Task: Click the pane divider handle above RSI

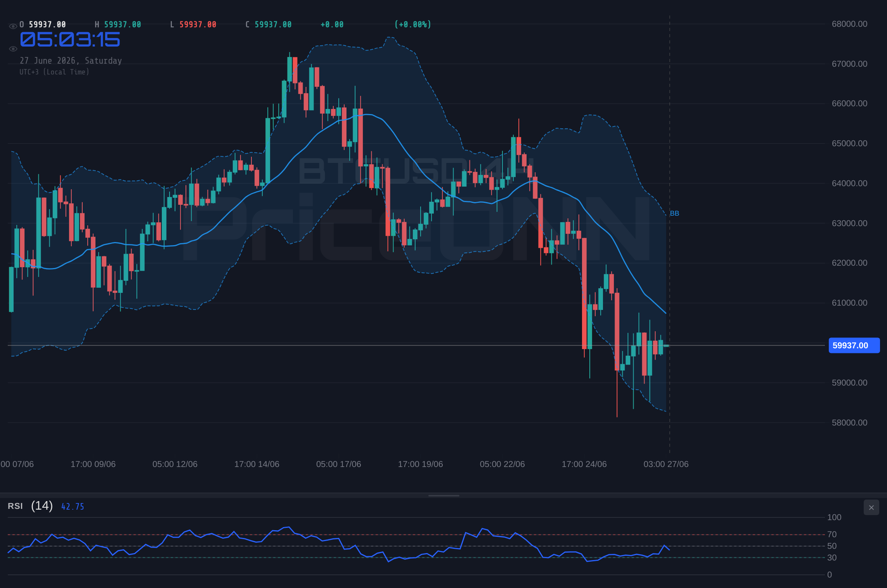Action: pos(443,495)
